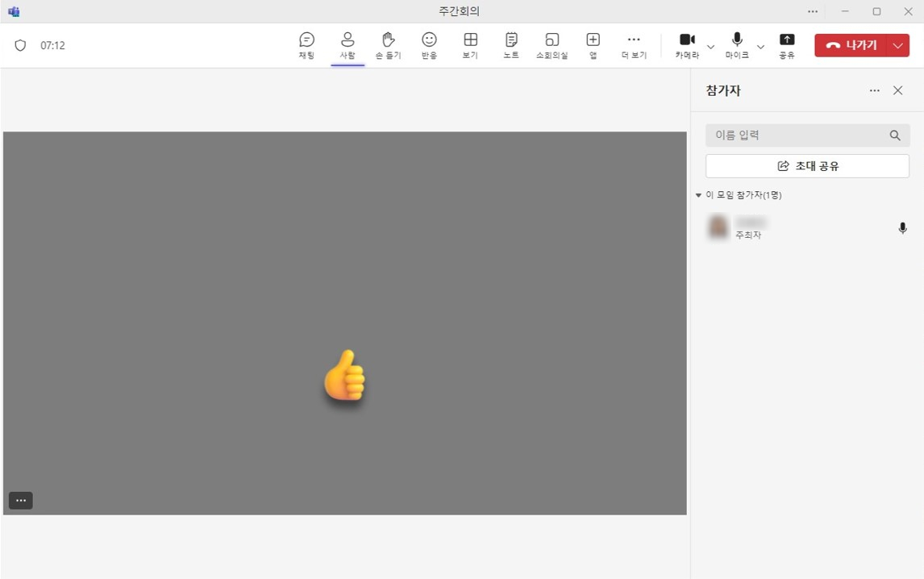Start screen sharing with 공유
The width and height of the screenshot is (924, 579).
click(x=787, y=44)
